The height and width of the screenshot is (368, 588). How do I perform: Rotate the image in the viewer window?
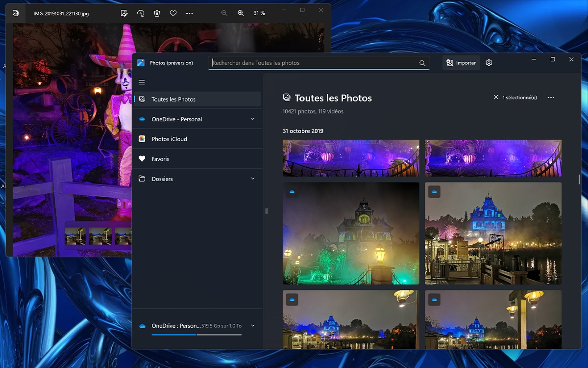pyautogui.click(x=141, y=13)
